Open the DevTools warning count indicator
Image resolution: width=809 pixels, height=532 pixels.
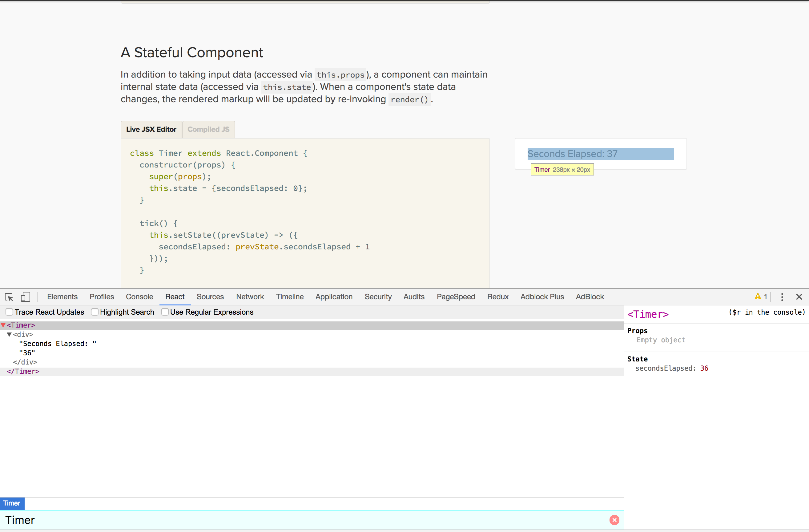(x=761, y=297)
